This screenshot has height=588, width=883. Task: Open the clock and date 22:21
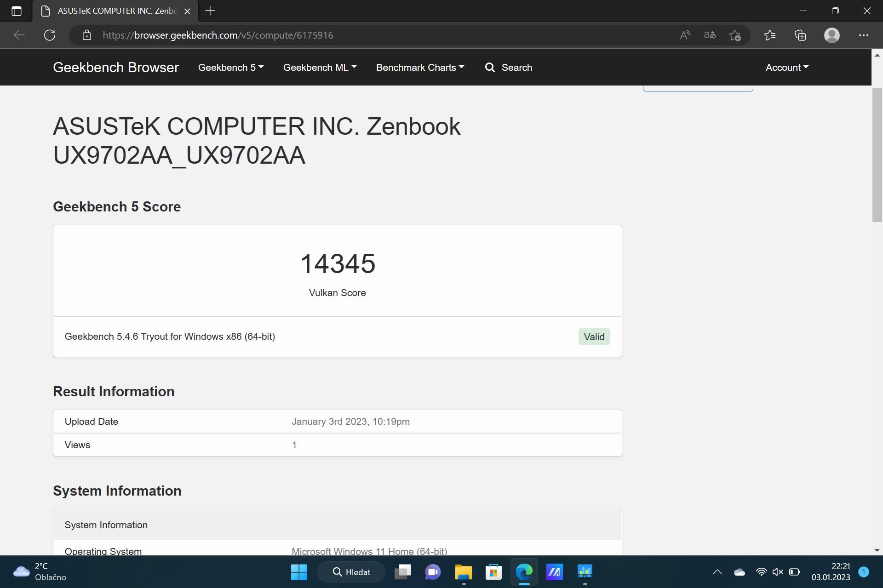(x=831, y=572)
